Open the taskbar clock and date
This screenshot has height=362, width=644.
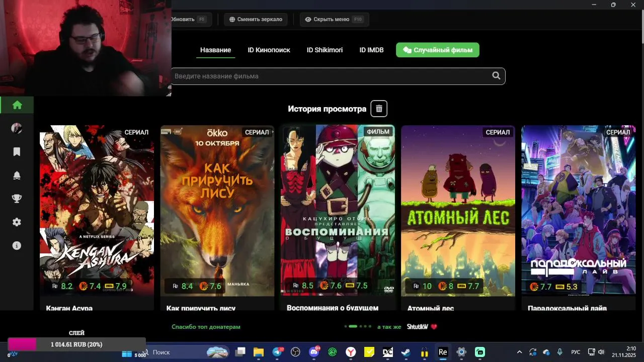click(624, 352)
